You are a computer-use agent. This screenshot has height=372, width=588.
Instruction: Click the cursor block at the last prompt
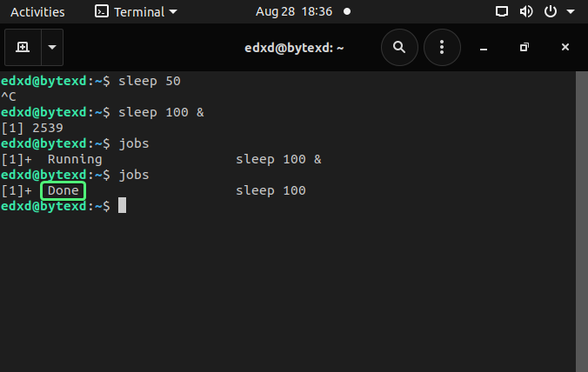(x=123, y=206)
